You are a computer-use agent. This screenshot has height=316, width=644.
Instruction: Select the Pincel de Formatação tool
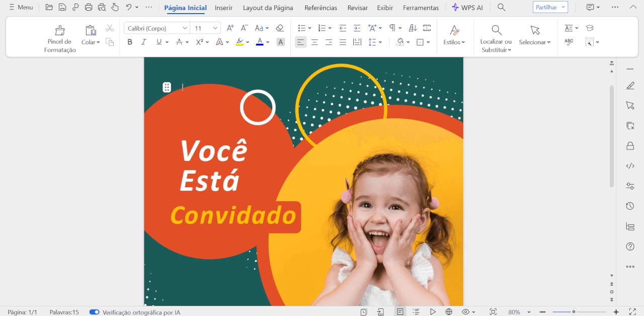(x=59, y=37)
